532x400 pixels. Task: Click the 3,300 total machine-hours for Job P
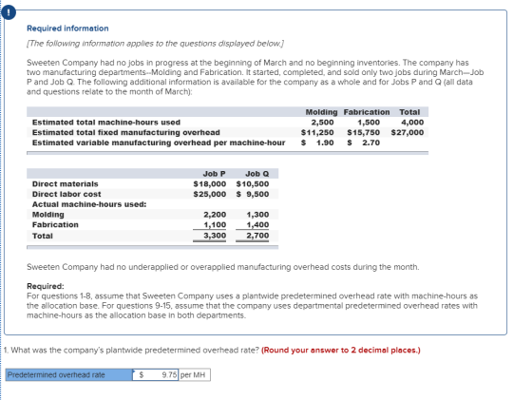pos(215,236)
